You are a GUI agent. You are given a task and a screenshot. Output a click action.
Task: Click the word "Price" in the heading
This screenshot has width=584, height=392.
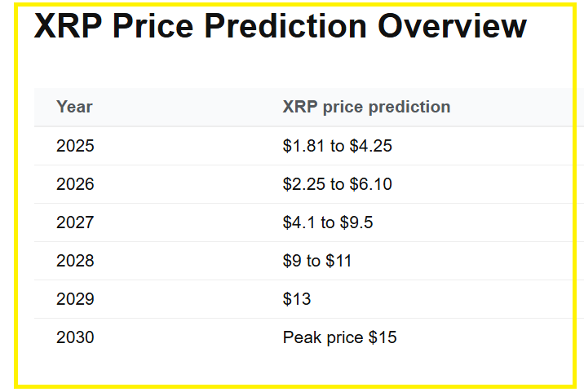click(x=153, y=26)
